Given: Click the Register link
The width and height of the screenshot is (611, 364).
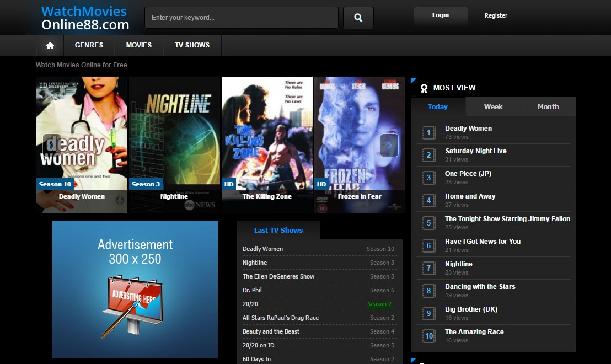Looking at the screenshot, I should pos(496,15).
